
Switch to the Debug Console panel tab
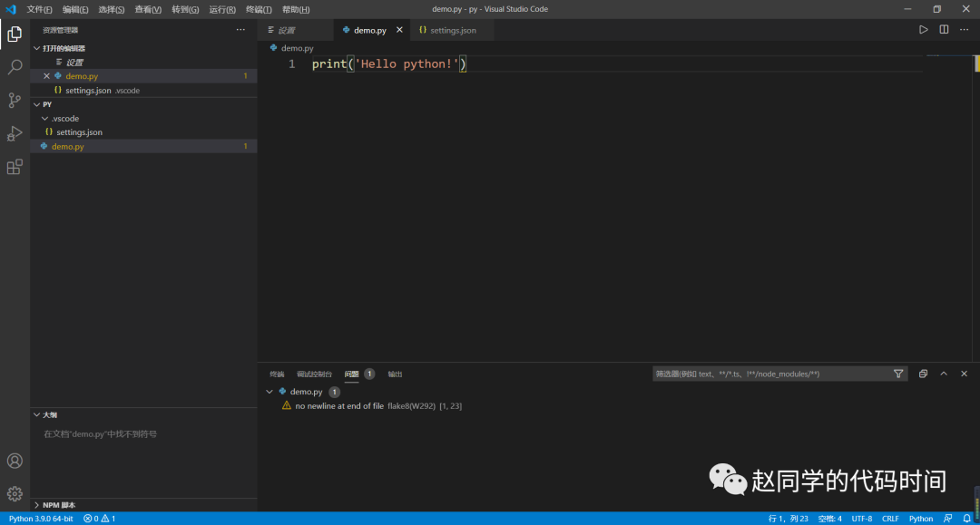click(x=314, y=374)
